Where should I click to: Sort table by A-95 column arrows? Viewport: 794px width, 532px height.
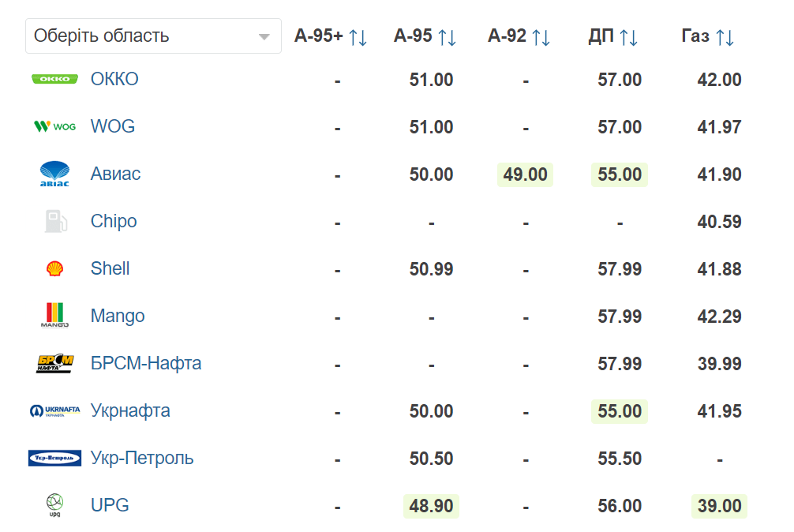tap(448, 37)
